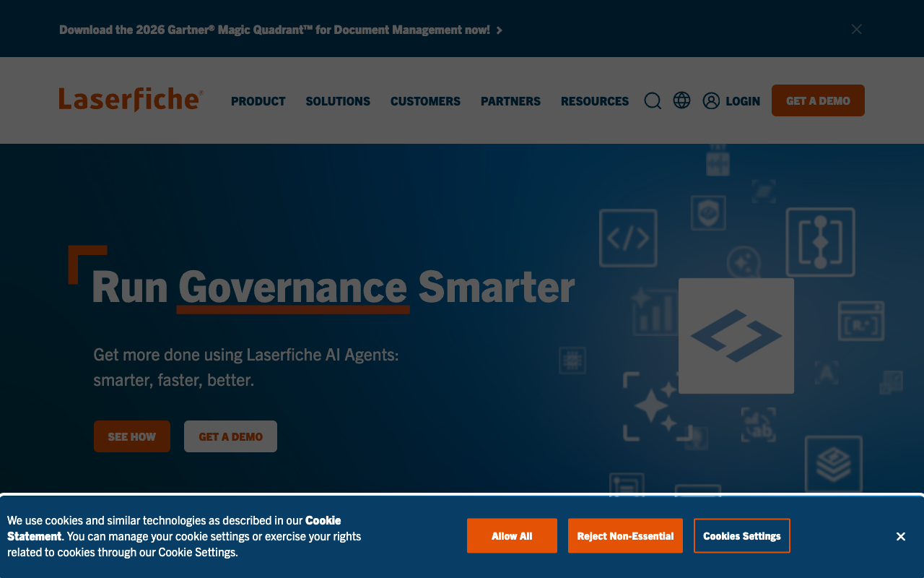Screen dimensions: 924x578
Task: Click the arrow after the Gartner announcement
Action: pyautogui.click(x=499, y=30)
